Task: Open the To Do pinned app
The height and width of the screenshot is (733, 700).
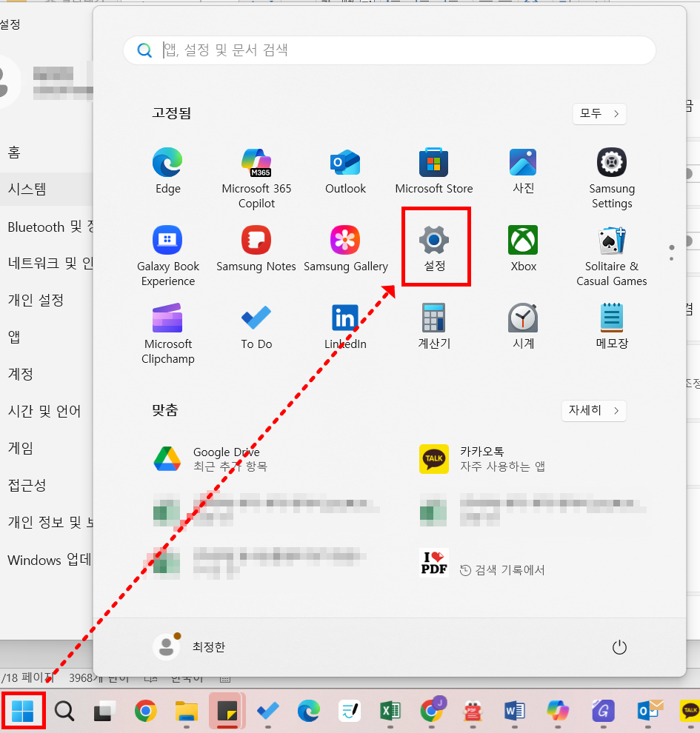Action: [x=256, y=327]
